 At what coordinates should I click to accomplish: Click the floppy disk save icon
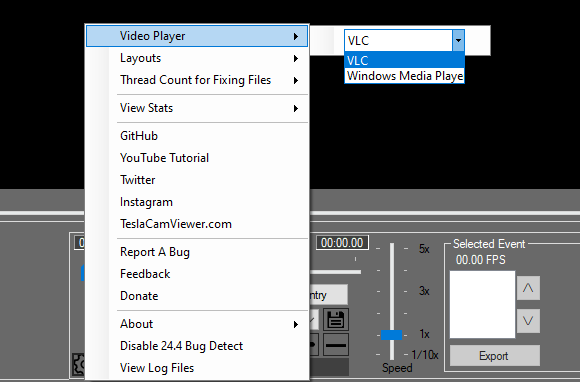336,319
